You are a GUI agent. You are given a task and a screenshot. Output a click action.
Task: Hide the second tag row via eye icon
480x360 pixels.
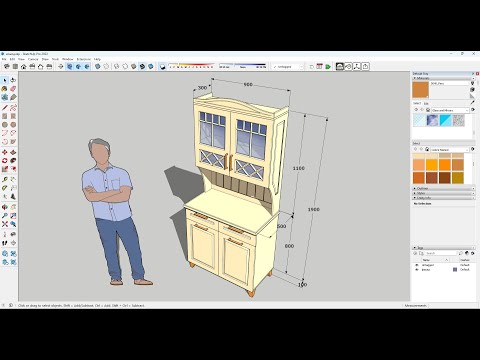point(417,269)
